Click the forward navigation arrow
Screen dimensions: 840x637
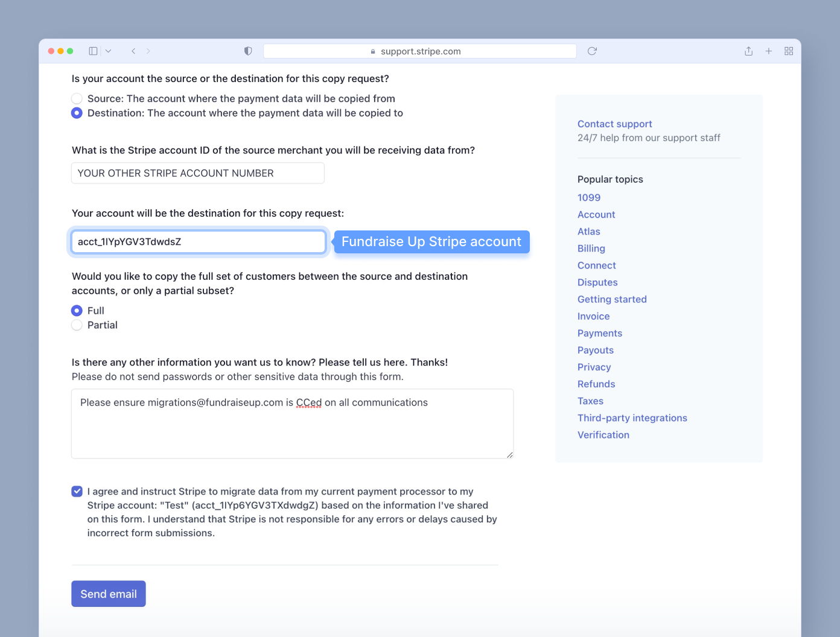click(x=148, y=51)
